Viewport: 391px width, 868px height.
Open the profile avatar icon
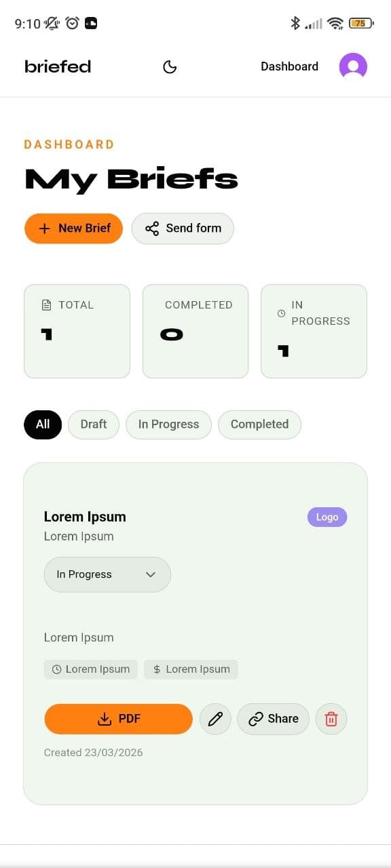[352, 66]
